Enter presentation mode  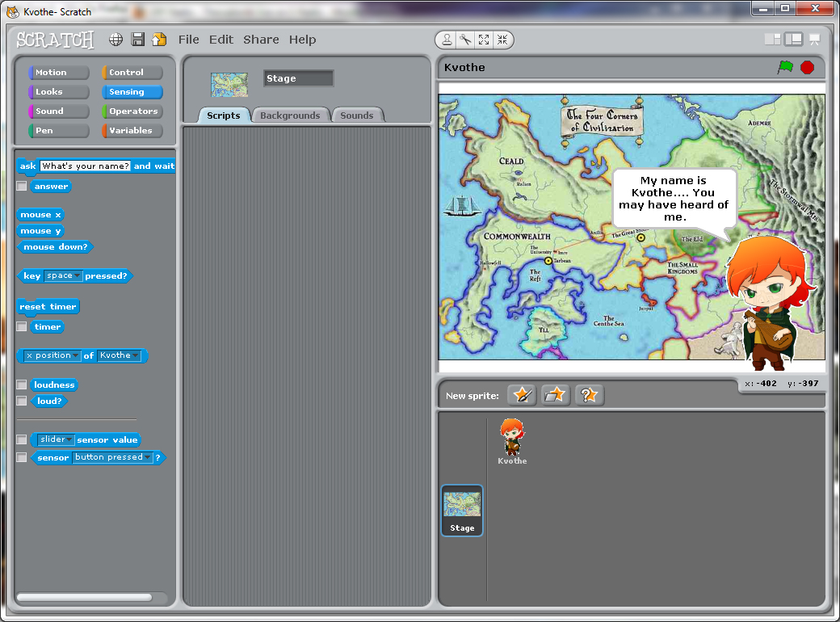[815, 39]
